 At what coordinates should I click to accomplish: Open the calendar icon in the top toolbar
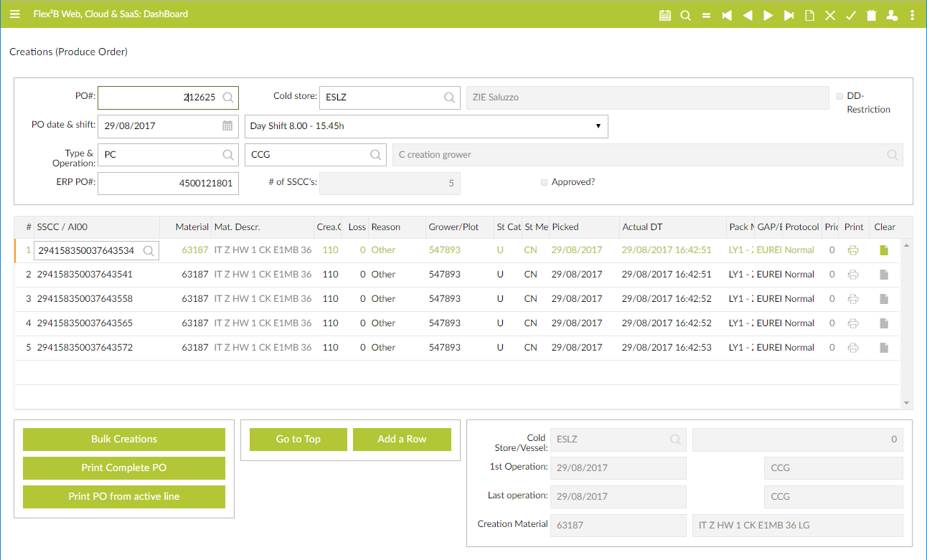coord(664,15)
